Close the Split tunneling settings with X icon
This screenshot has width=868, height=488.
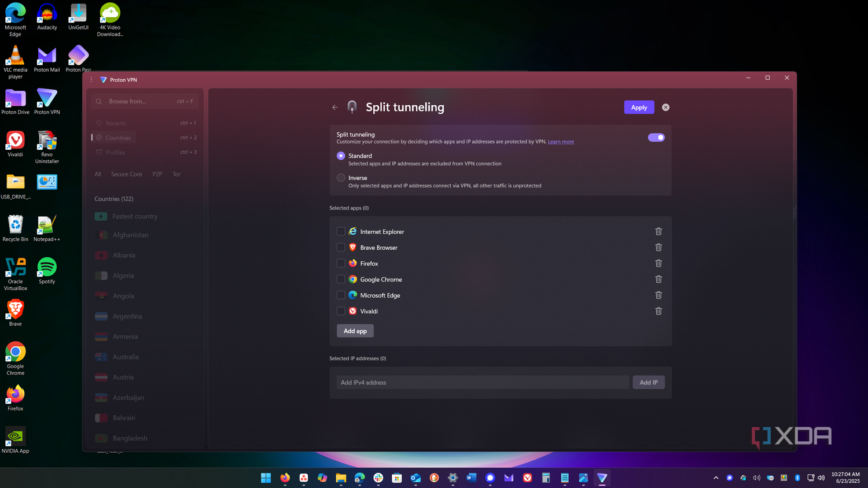[x=665, y=108]
